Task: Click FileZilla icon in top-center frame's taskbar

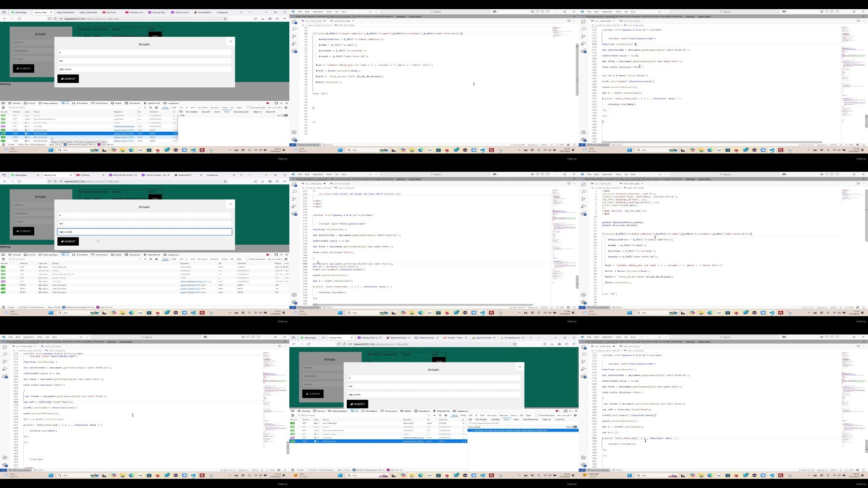Action: point(491,150)
